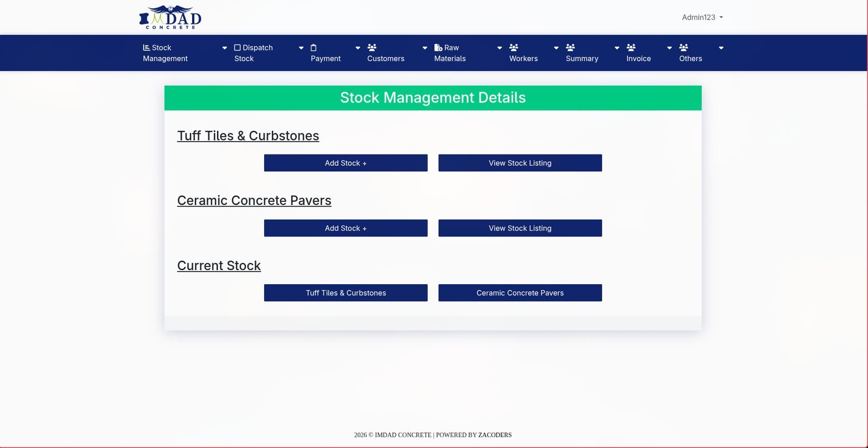This screenshot has width=868, height=448.
Task: Expand the Workers dropdown arrow
Action: pos(556,48)
